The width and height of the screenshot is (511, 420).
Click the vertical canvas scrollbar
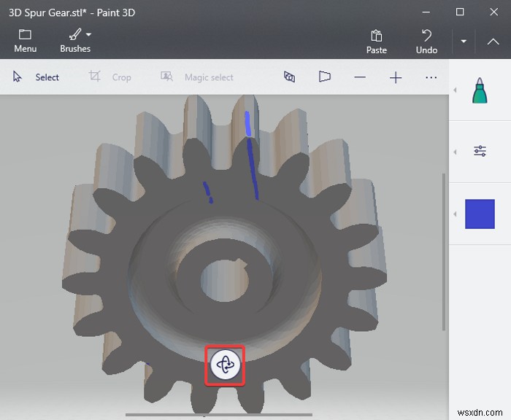coord(444,252)
